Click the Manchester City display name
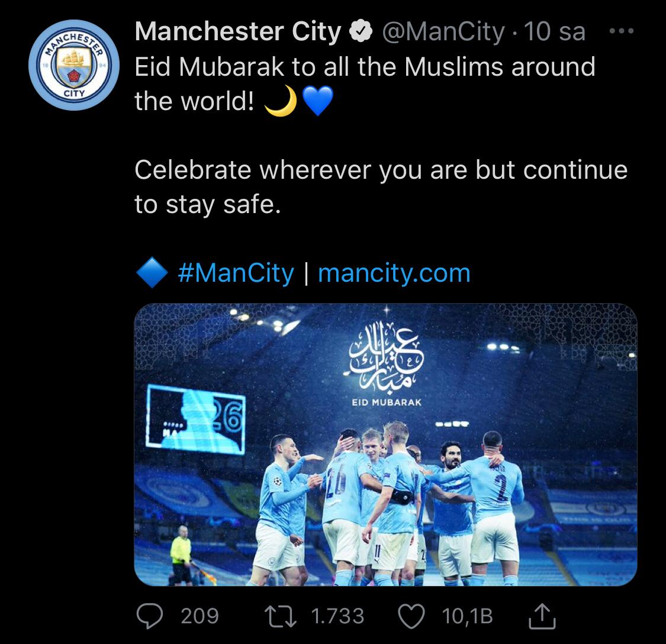666x644 pixels. coord(238,32)
